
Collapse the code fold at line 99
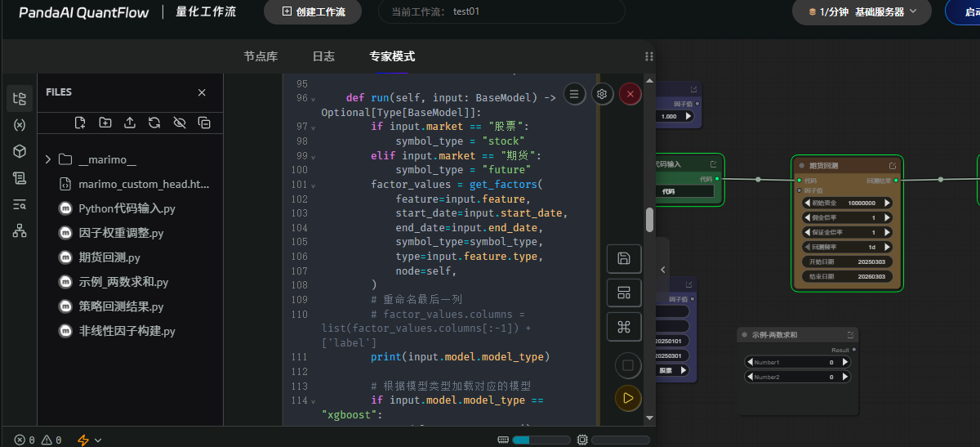point(314,156)
